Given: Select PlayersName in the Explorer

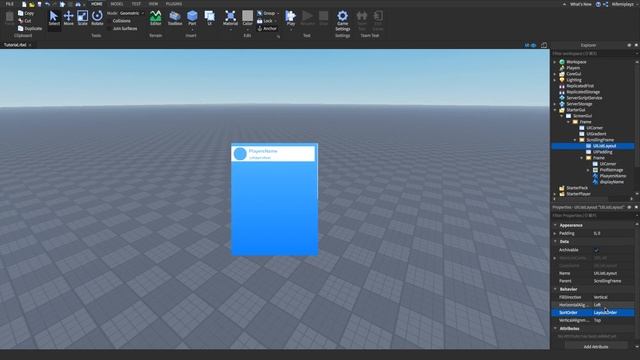Looking at the screenshot, I should point(613,176).
